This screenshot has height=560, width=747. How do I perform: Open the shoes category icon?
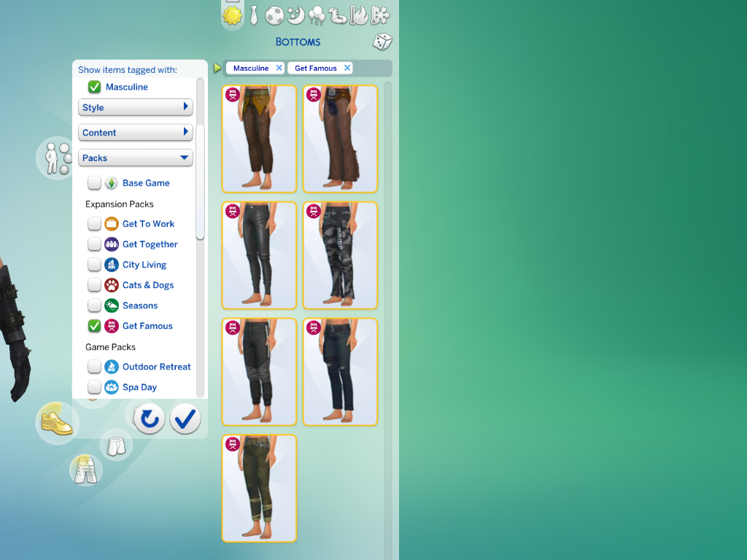(57, 422)
